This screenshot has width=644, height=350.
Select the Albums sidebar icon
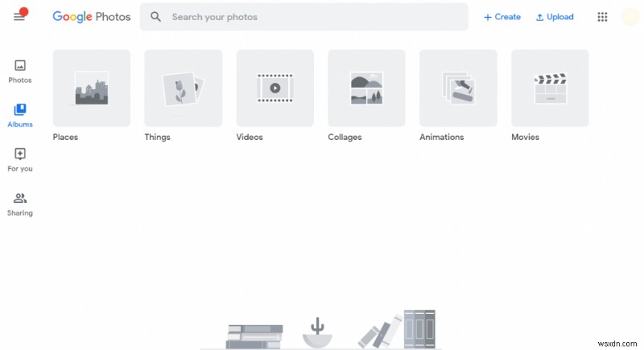tap(19, 109)
